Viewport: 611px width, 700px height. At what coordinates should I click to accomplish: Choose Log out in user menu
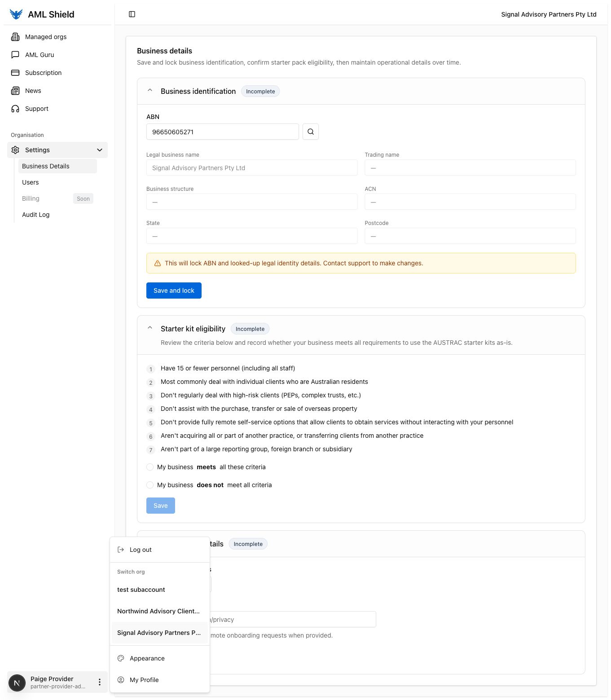[160, 550]
